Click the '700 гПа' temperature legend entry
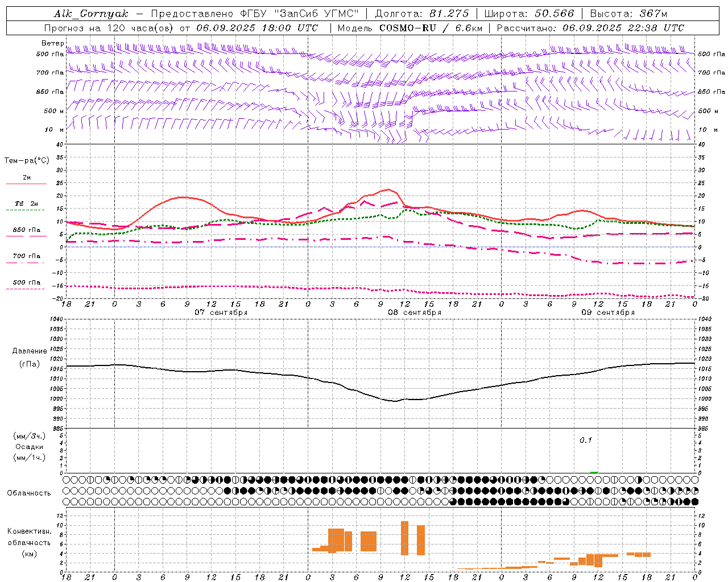 [x=26, y=256]
